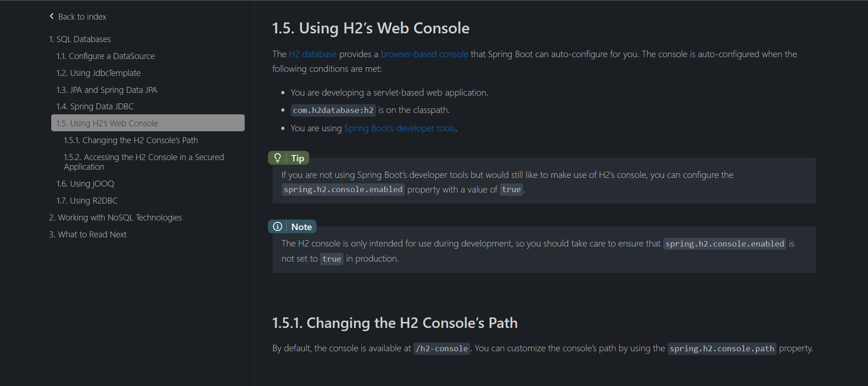This screenshot has width=868, height=386.
Task: Go to 1.5.1. Changing the H2 Console's Path
Action: click(x=131, y=140)
